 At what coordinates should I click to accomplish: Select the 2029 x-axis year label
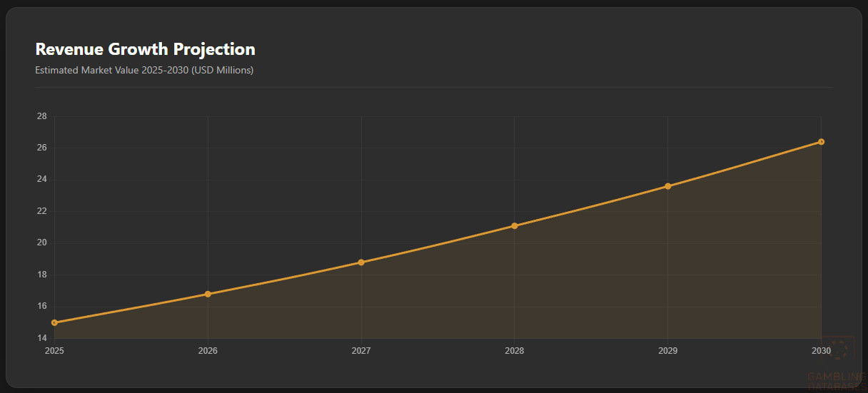click(667, 351)
